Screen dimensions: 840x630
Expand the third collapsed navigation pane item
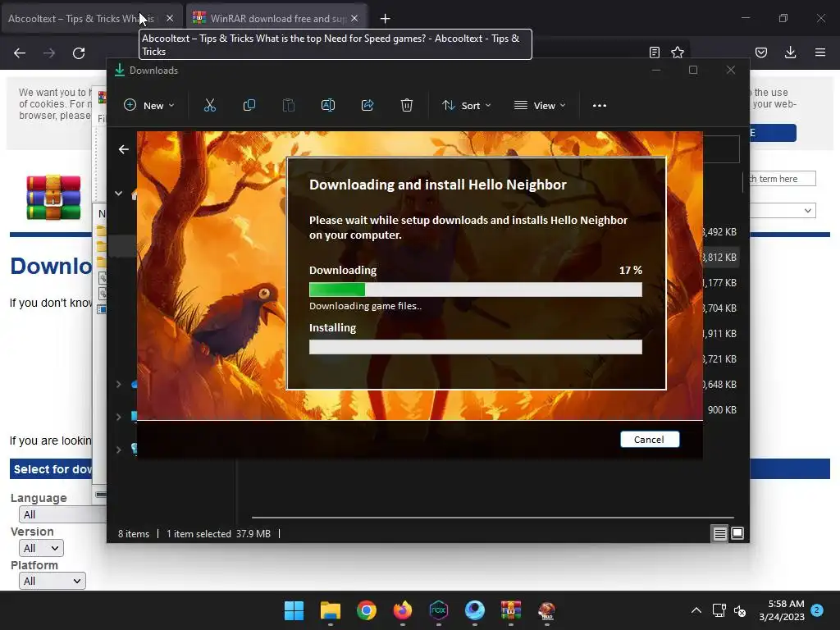pos(118,450)
